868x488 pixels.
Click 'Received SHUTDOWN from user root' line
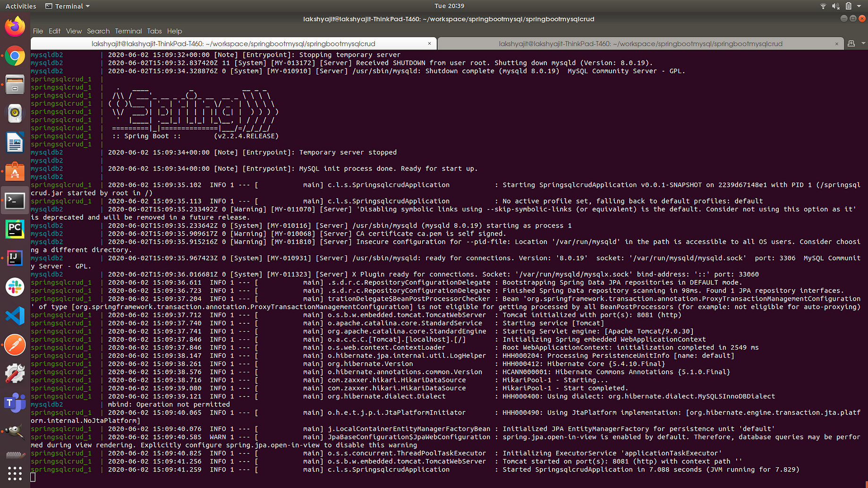pos(380,63)
